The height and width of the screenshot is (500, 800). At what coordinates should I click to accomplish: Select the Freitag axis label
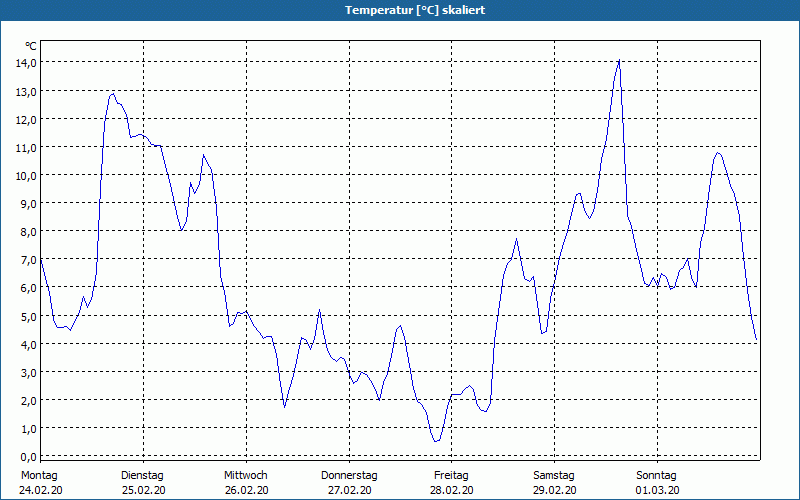coord(452,475)
